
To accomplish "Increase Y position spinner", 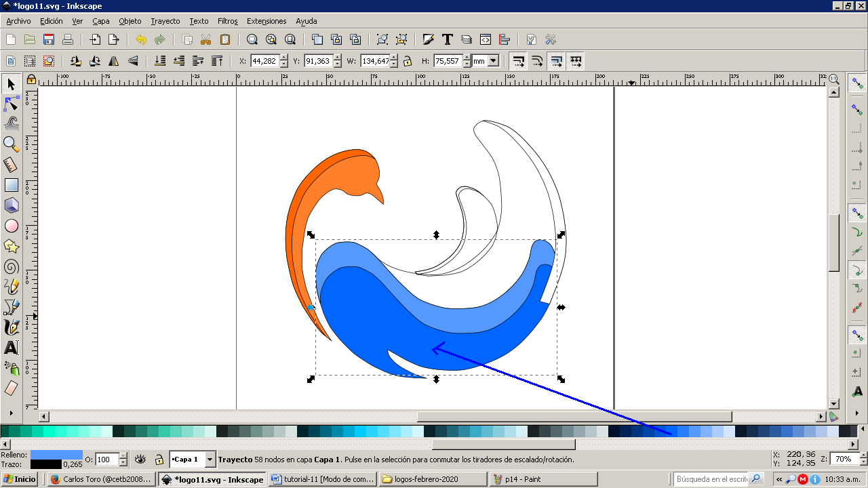I will [x=336, y=58].
